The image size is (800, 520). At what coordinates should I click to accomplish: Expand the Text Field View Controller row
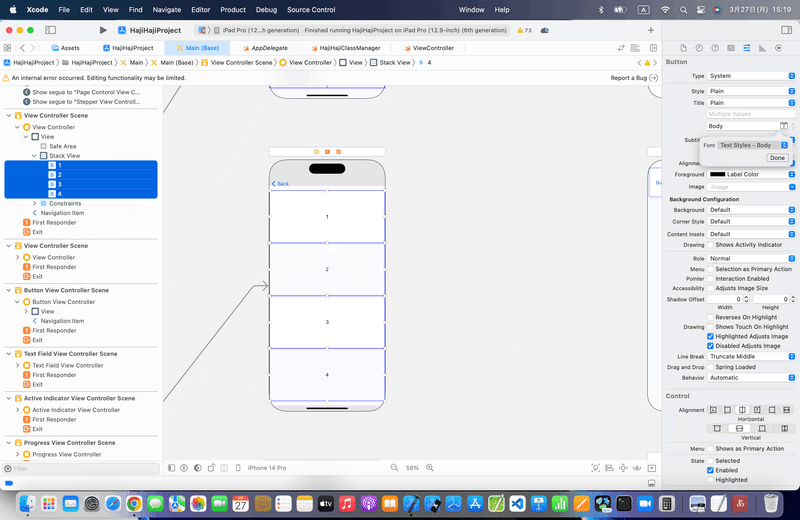[17, 365]
